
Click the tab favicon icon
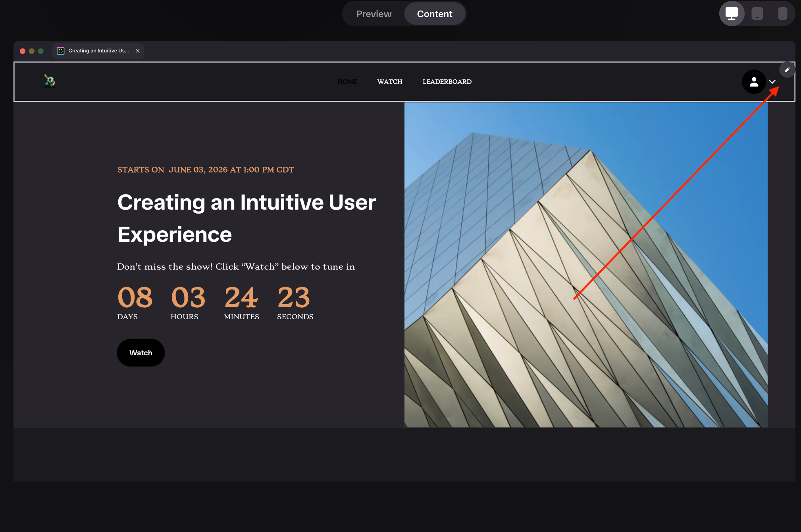[x=60, y=51]
